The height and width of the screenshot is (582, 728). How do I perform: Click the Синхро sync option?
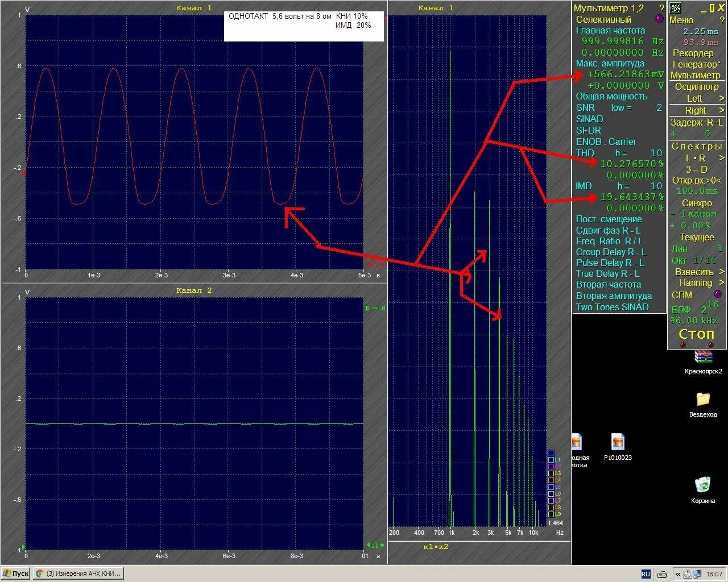[697, 203]
